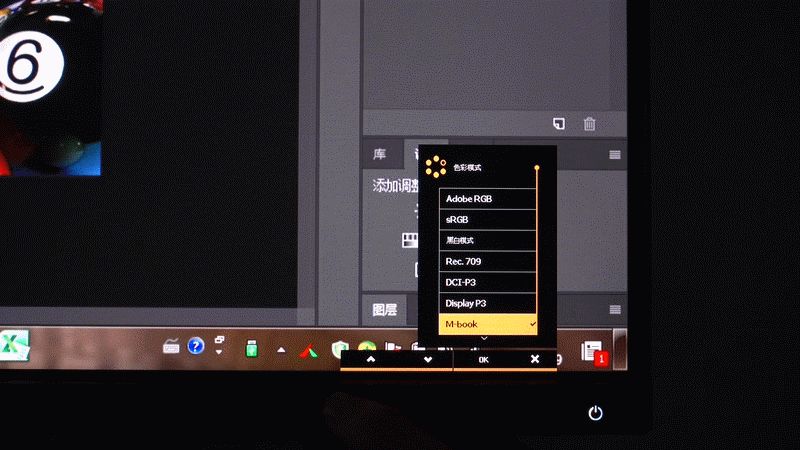Open Excel from the taskbar
800x450 pixels.
[14, 345]
